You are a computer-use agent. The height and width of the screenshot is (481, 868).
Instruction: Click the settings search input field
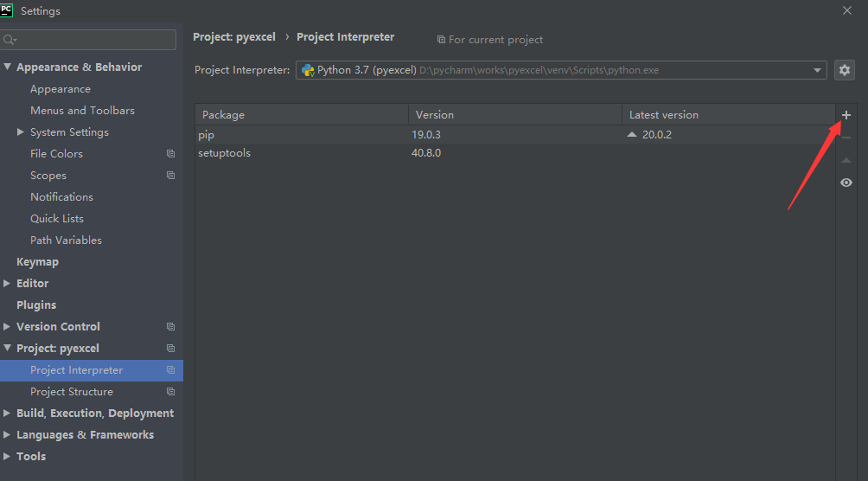pyautogui.click(x=88, y=40)
